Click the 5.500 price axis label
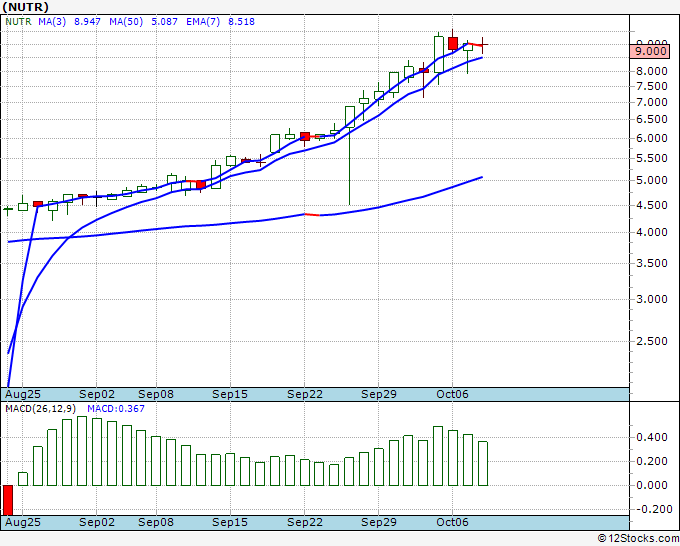Viewport: 680px width, 546px height. pos(651,158)
